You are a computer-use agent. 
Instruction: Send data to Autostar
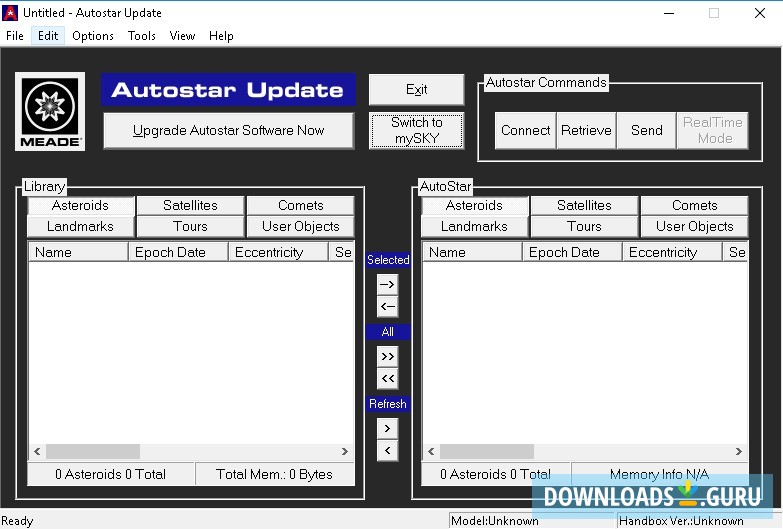(647, 130)
